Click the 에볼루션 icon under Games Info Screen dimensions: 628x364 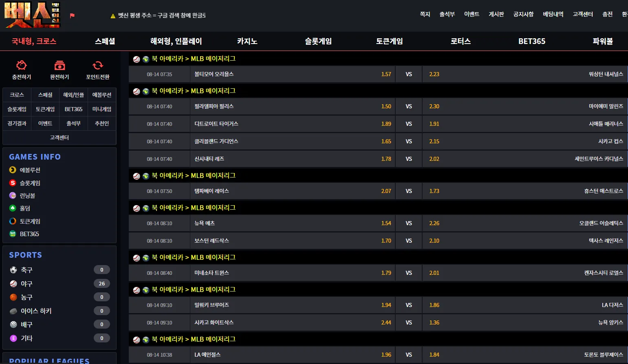[13, 170]
